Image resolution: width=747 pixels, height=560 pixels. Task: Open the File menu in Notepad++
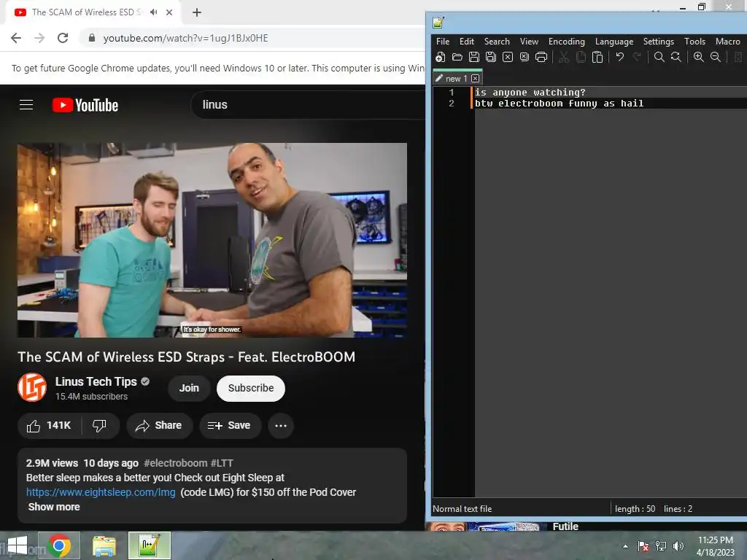pos(443,42)
